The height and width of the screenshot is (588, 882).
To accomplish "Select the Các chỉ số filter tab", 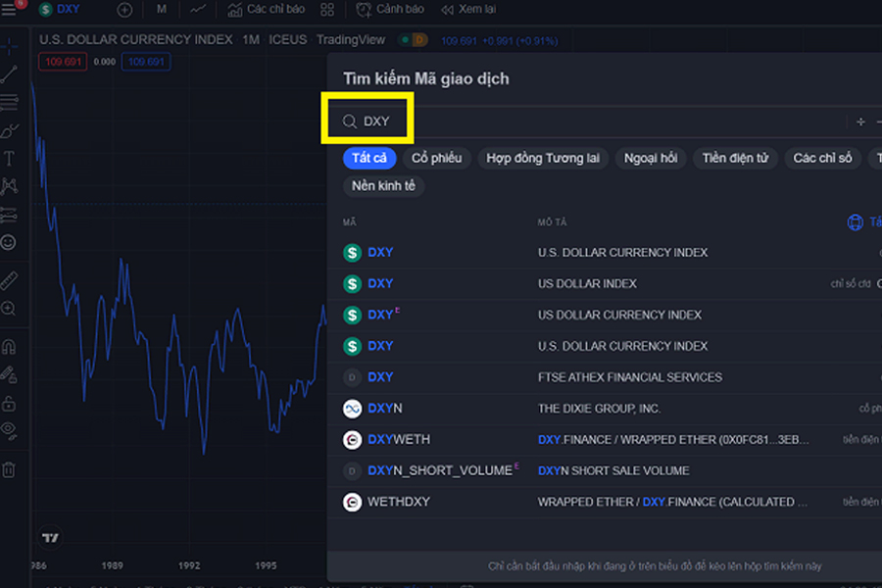I will (x=822, y=158).
